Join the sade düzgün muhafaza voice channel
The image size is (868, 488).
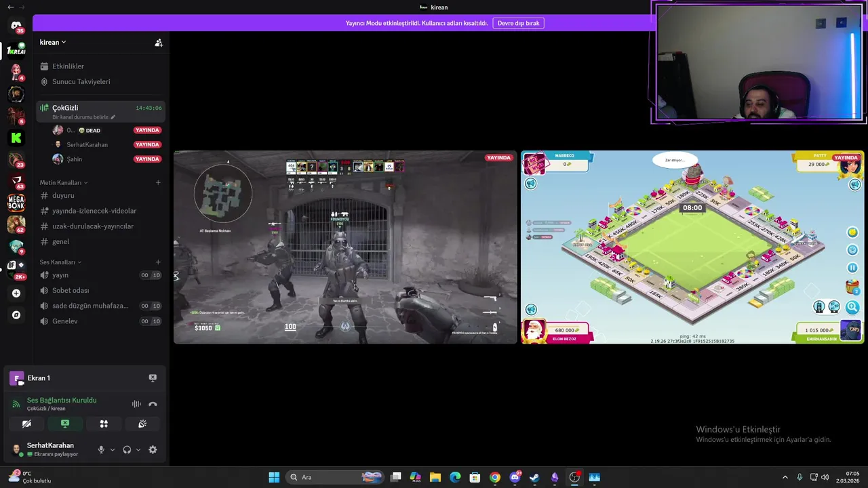(100, 306)
